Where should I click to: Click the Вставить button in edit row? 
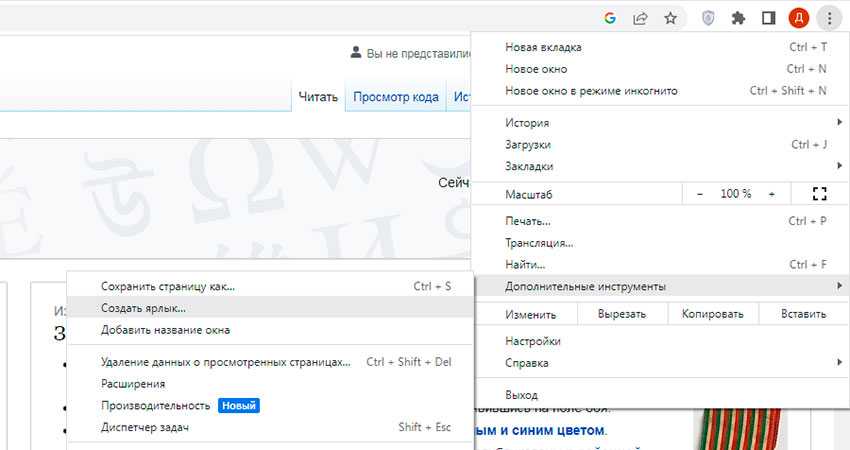pos(803,314)
